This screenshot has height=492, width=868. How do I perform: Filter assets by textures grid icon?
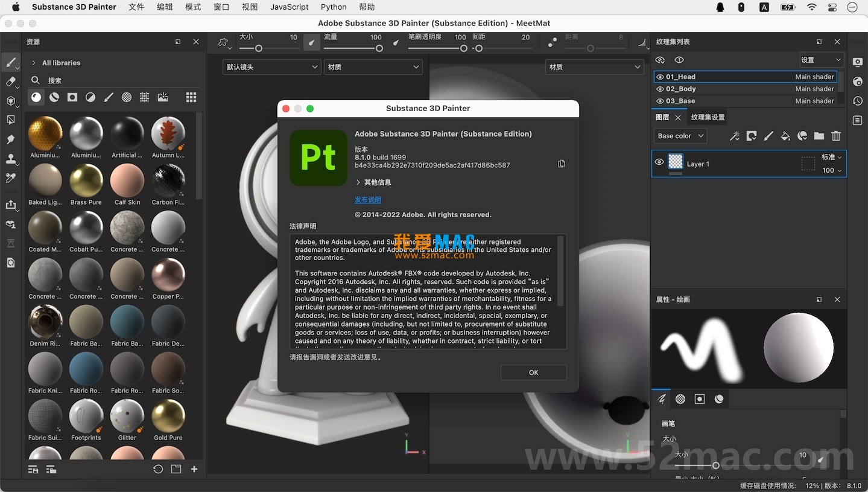pyautogui.click(x=145, y=97)
